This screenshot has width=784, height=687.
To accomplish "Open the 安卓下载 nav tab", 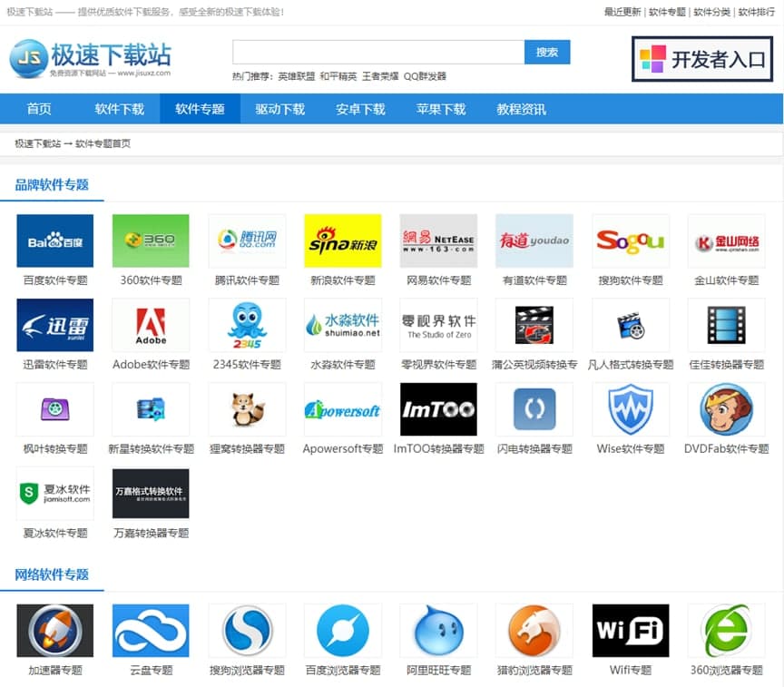I will (360, 109).
